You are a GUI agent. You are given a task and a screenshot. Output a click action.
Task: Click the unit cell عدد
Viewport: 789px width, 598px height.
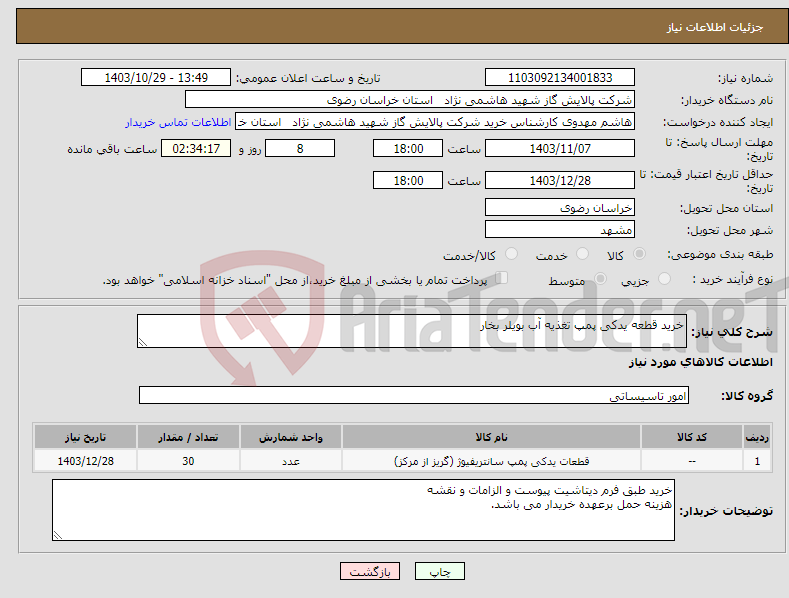click(291, 461)
